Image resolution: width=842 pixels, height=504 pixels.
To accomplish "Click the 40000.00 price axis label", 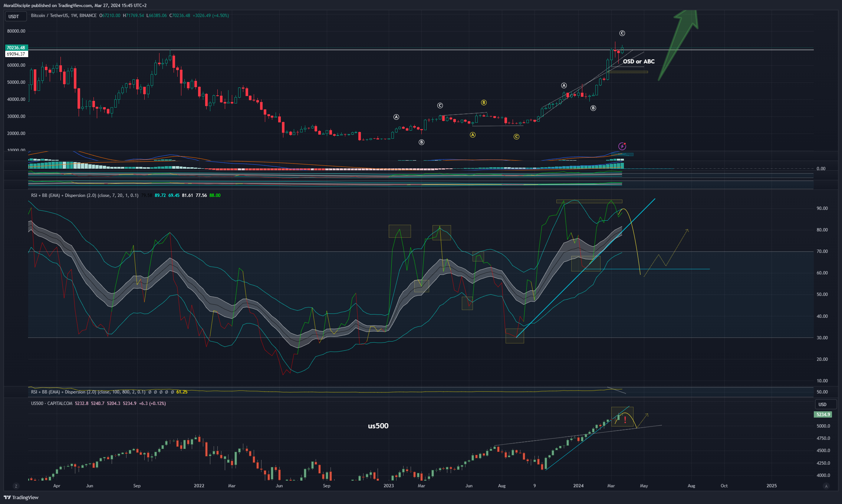I will [16, 99].
